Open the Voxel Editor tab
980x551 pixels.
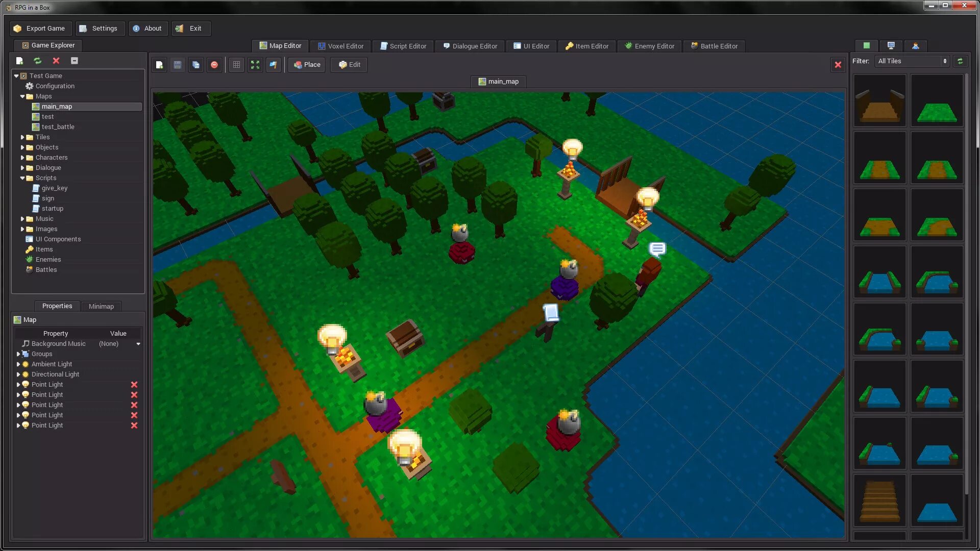point(340,46)
